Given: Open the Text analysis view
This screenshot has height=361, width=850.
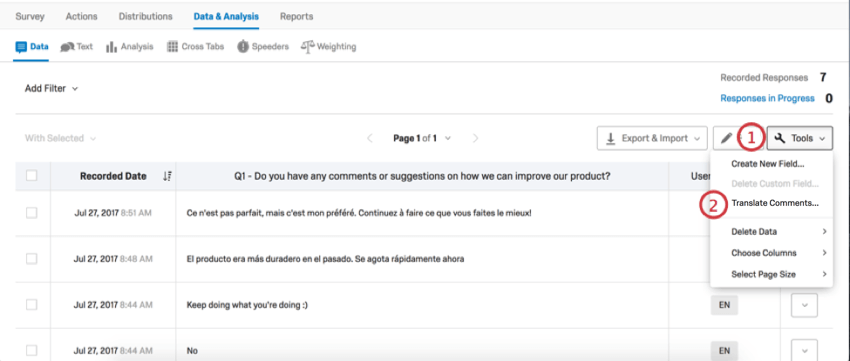Looking at the screenshot, I should (x=76, y=47).
